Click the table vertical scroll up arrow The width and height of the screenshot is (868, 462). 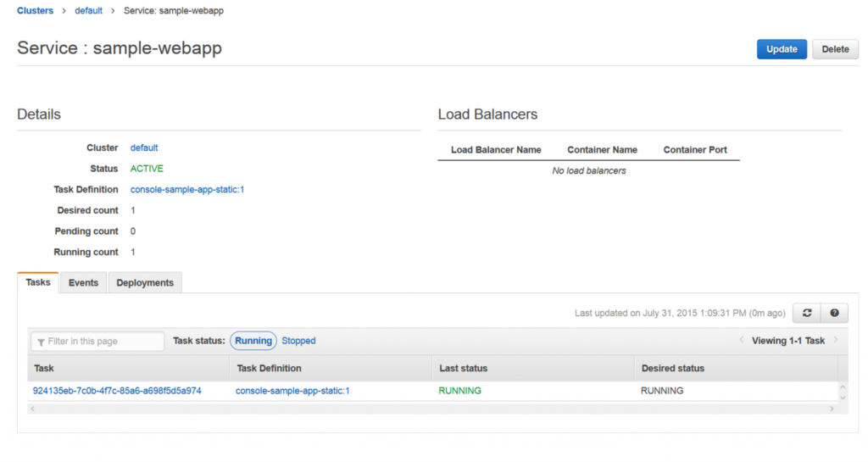843,387
